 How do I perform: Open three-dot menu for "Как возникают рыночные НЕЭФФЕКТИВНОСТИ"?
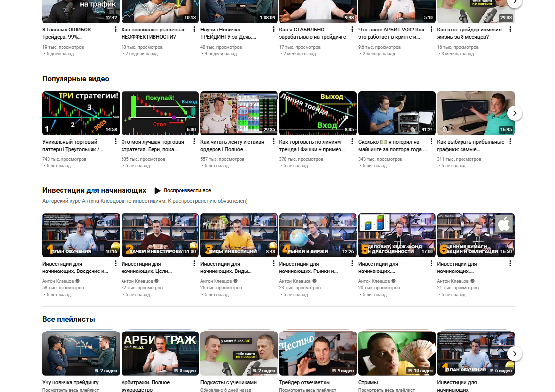click(194, 30)
